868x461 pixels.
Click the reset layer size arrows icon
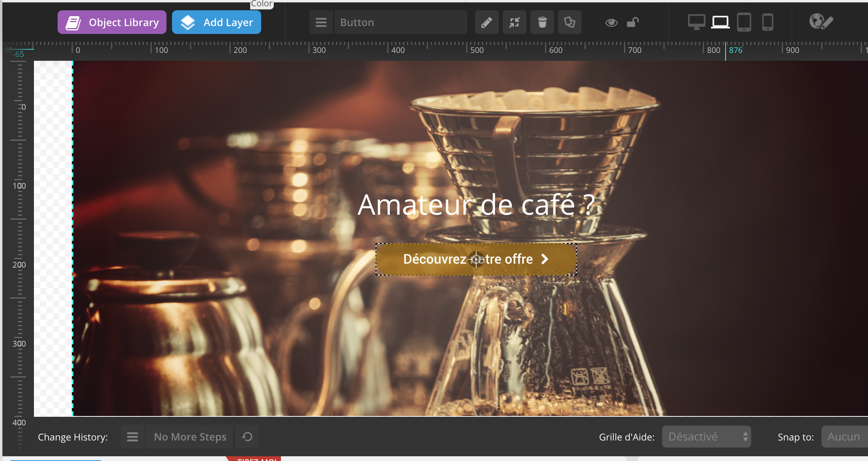pyautogui.click(x=514, y=22)
